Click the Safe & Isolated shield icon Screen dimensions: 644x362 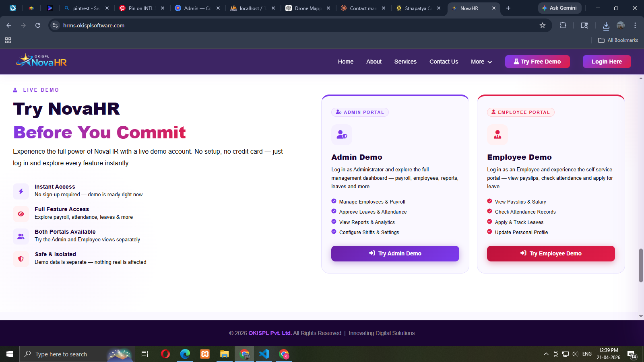21,259
